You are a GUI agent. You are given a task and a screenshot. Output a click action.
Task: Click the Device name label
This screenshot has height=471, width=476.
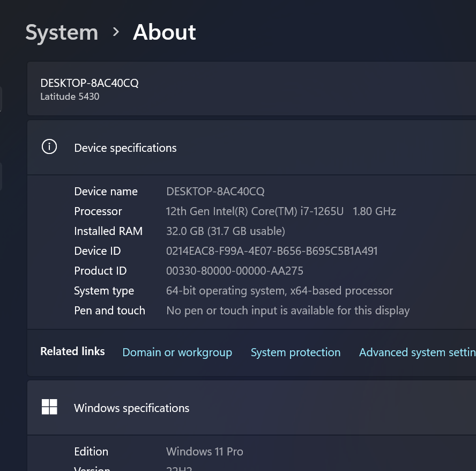[x=106, y=192]
